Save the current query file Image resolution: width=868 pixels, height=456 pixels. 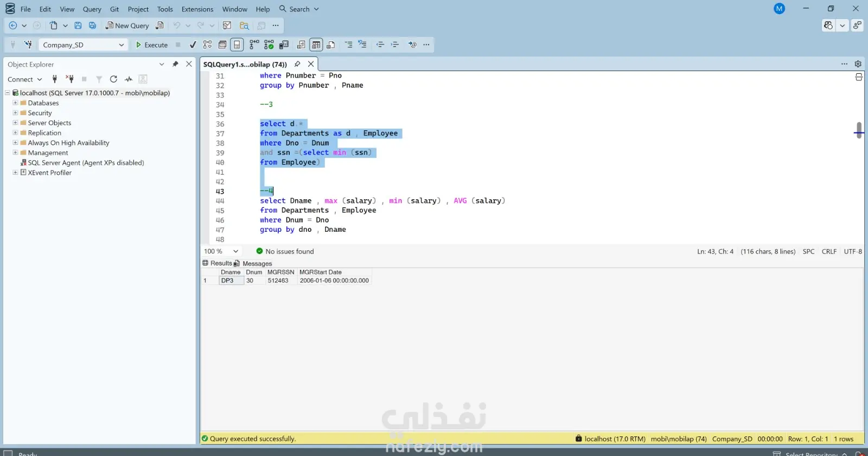pos(78,26)
